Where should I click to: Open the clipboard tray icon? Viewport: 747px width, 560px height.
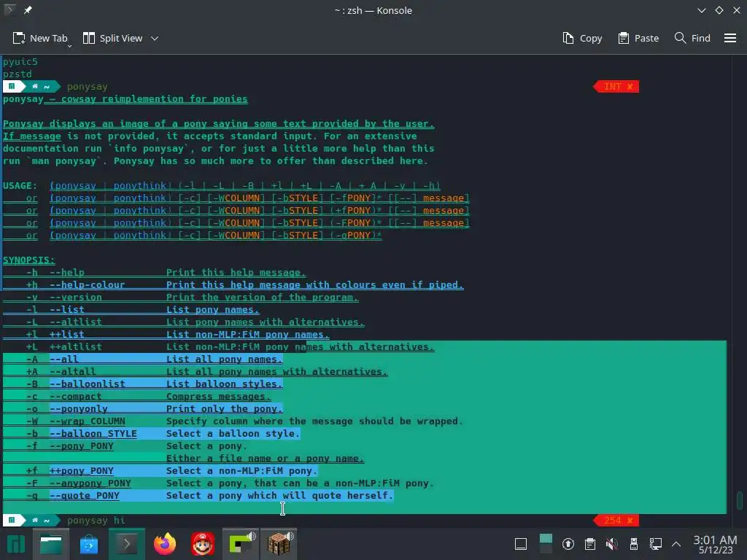click(589, 544)
